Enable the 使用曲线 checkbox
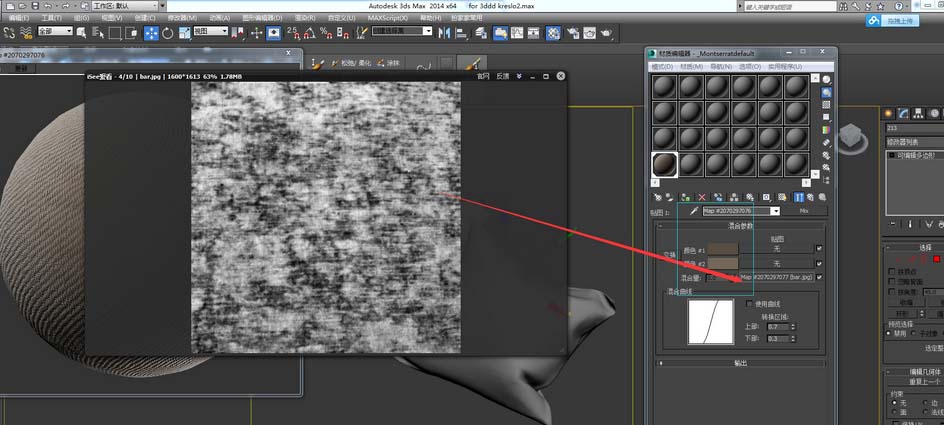The image size is (944, 425). [x=749, y=304]
